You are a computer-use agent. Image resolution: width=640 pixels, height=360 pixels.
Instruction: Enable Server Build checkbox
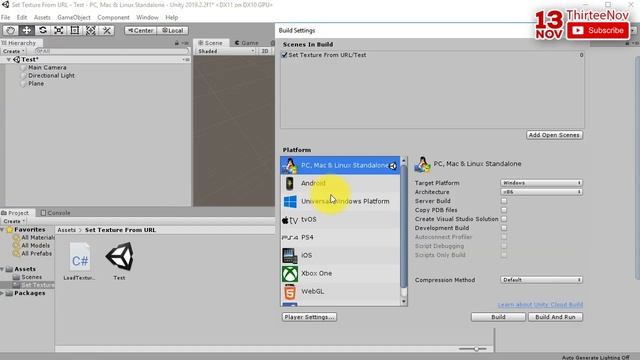pyautogui.click(x=504, y=201)
